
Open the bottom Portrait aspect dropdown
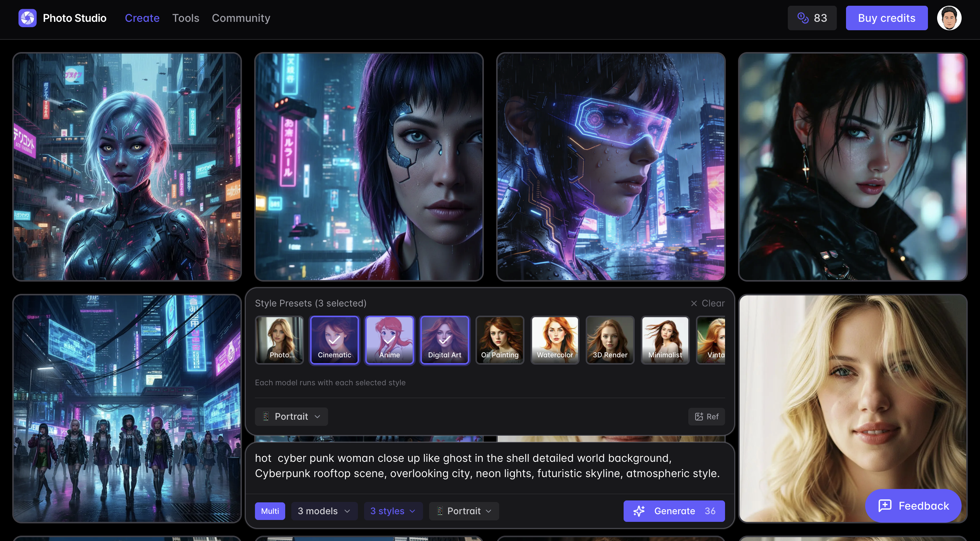[464, 511]
